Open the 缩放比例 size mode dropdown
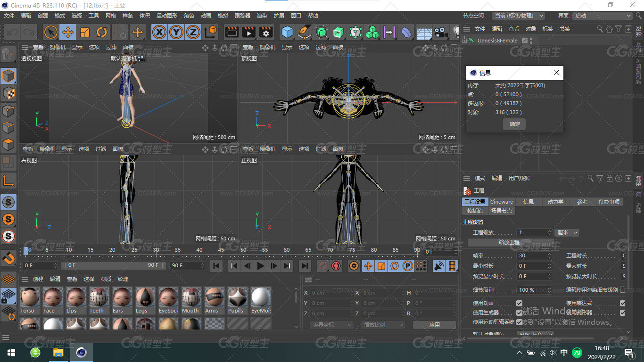644x362 pixels. click(383, 325)
